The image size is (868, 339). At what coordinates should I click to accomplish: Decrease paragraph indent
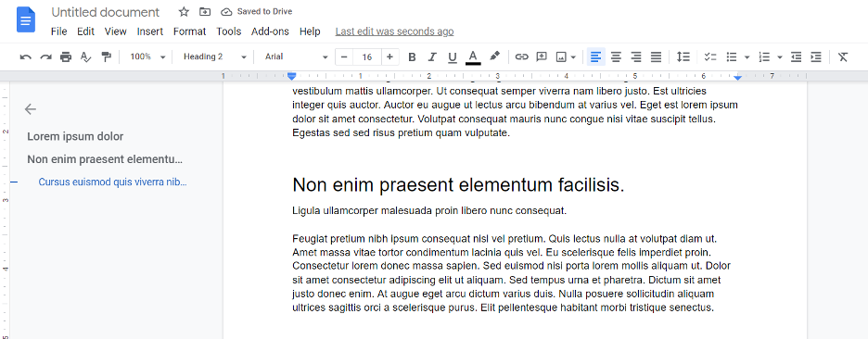point(796,56)
